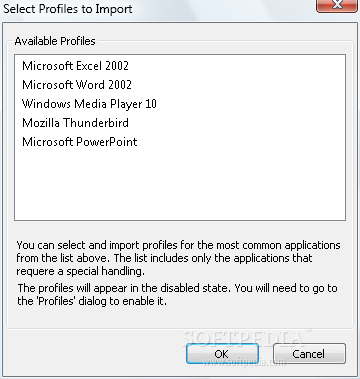
Task: Choose Windows Media Player 10 profile
Action: (89, 104)
